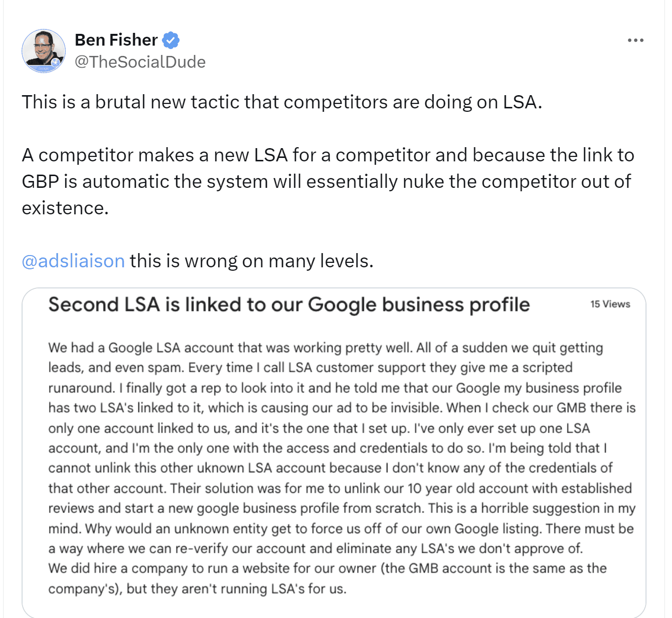Click the '15 Views' counter in the image
Screen dimensions: 672x618
point(610,304)
